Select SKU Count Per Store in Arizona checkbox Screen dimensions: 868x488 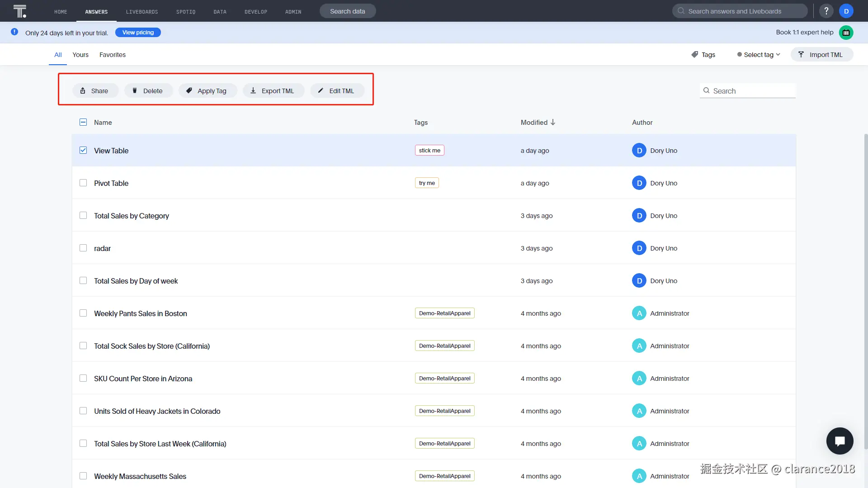(x=83, y=378)
